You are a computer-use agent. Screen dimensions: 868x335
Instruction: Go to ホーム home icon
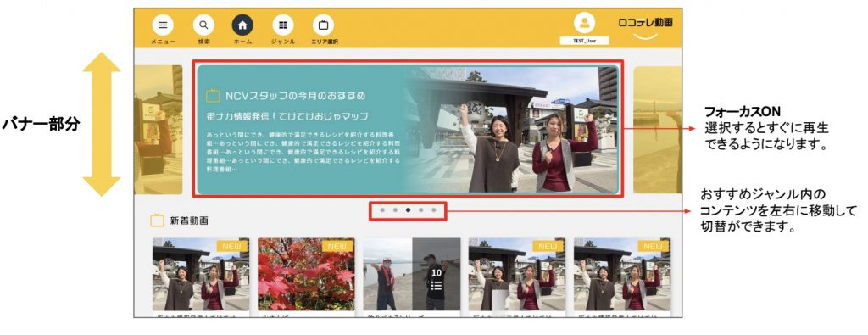(242, 25)
